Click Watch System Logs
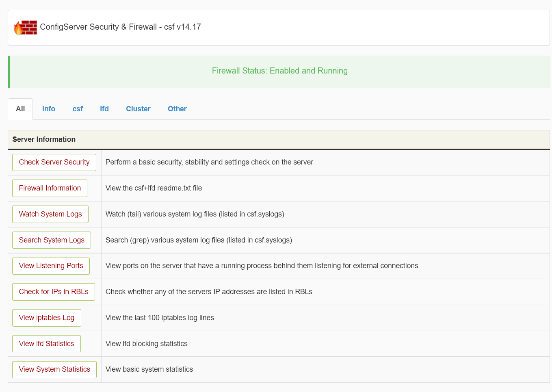Viewport: 552px width, 392px height. (50, 214)
